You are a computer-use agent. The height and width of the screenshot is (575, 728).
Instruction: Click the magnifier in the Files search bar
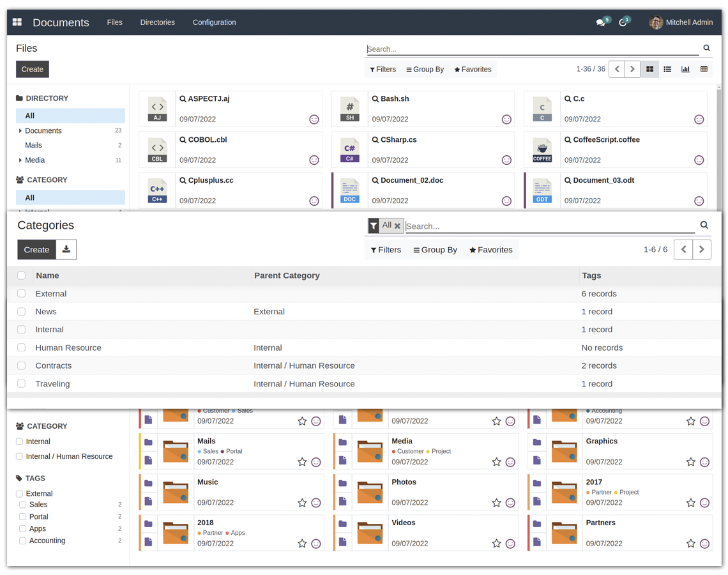(x=706, y=48)
